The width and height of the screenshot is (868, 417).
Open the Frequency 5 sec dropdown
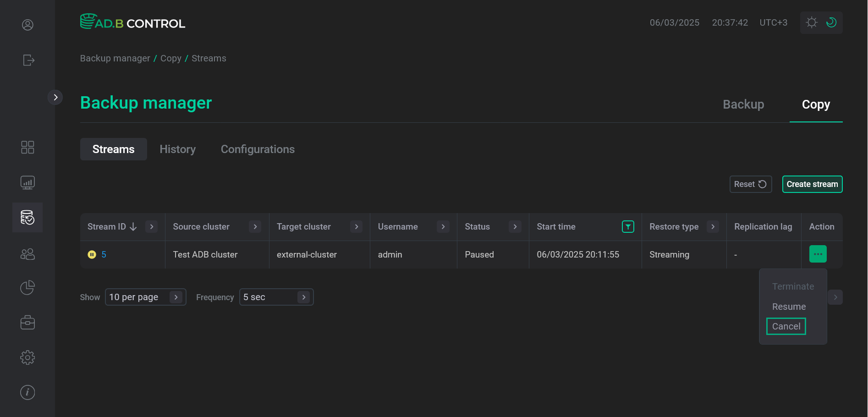coord(276,297)
